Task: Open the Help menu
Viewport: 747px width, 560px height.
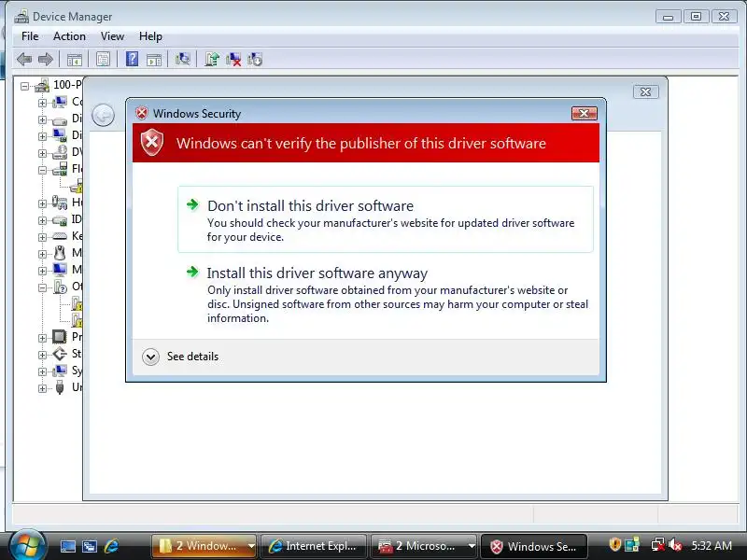Action: tap(150, 36)
